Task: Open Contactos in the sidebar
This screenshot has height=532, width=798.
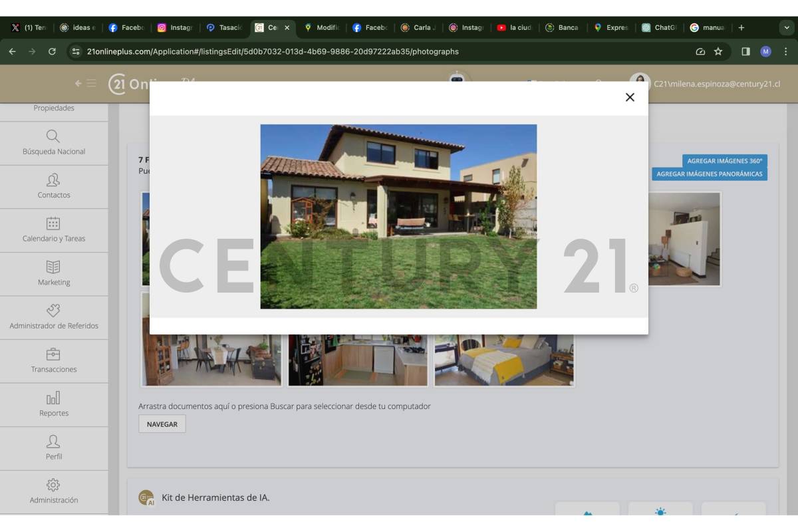Action: pos(54,187)
